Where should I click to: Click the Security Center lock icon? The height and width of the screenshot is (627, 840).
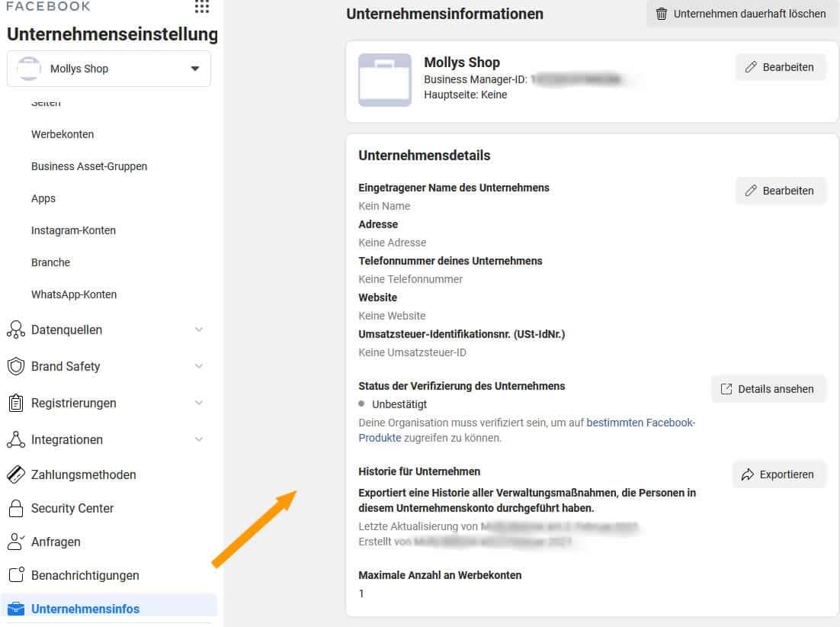pos(16,508)
